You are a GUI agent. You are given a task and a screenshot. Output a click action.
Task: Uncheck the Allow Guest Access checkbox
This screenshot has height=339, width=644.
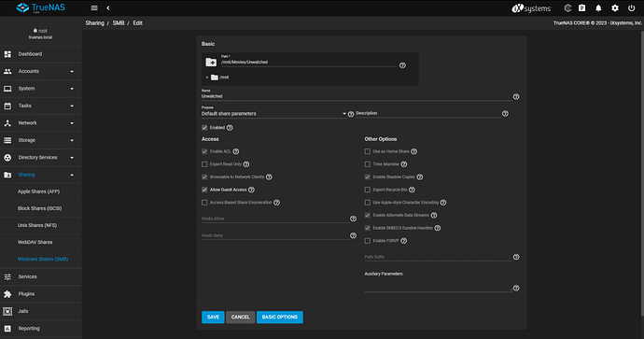coord(204,190)
